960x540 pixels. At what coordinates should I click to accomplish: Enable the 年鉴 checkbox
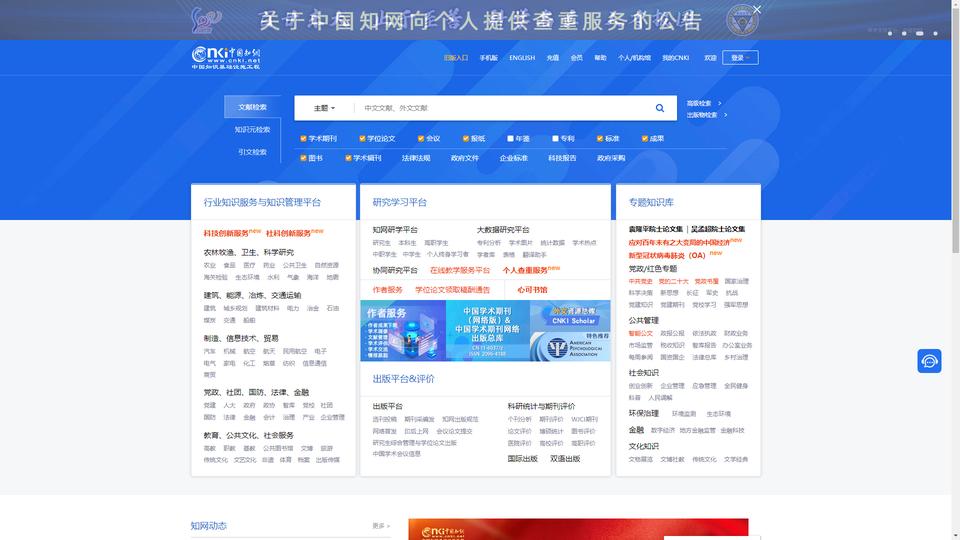pyautogui.click(x=510, y=138)
